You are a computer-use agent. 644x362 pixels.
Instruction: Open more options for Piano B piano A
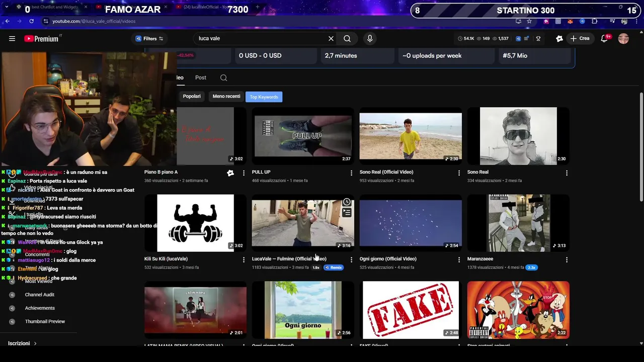(244, 173)
